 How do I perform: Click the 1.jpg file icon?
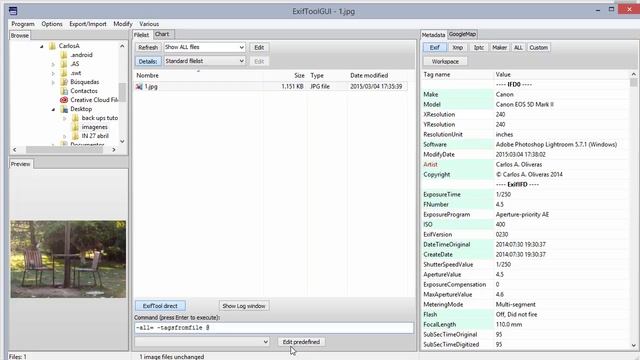tap(139, 87)
